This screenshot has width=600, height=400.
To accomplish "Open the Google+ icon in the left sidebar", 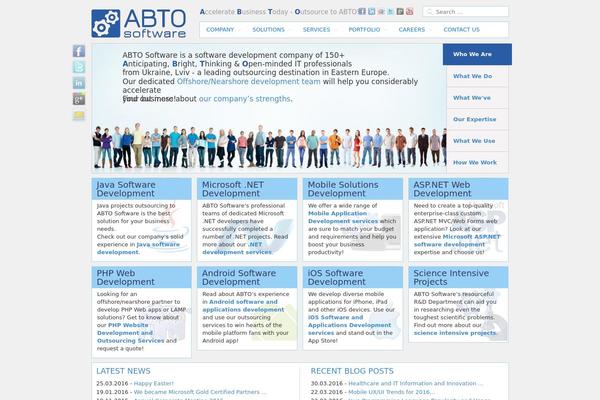I will pos(79,99).
